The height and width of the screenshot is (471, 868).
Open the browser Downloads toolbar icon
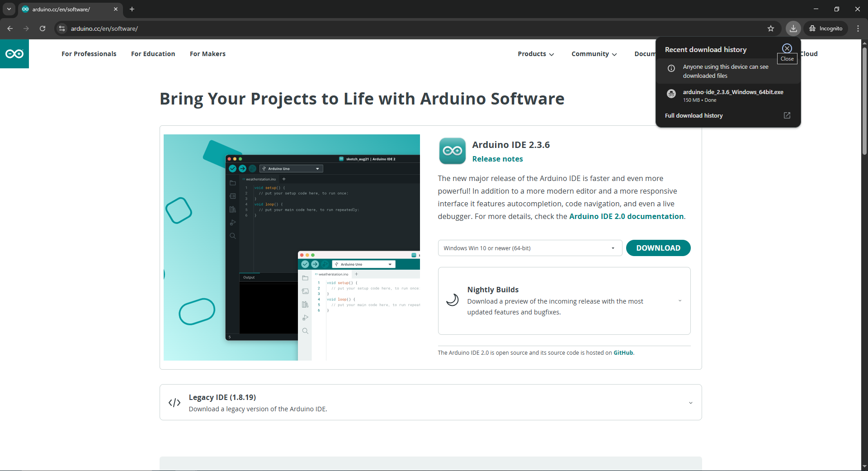point(793,29)
